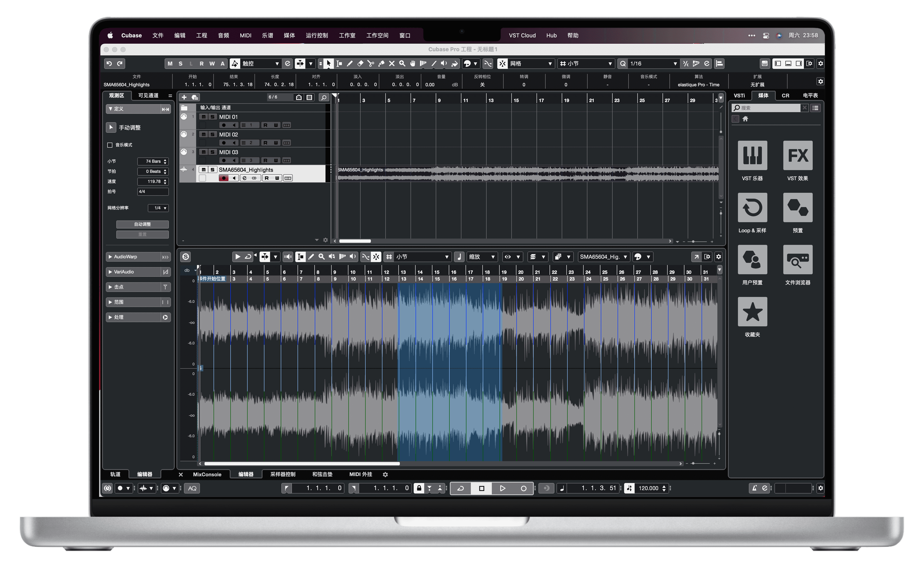Switch to the 采样器控制 tab
The height and width of the screenshot is (567, 924).
[x=283, y=475]
